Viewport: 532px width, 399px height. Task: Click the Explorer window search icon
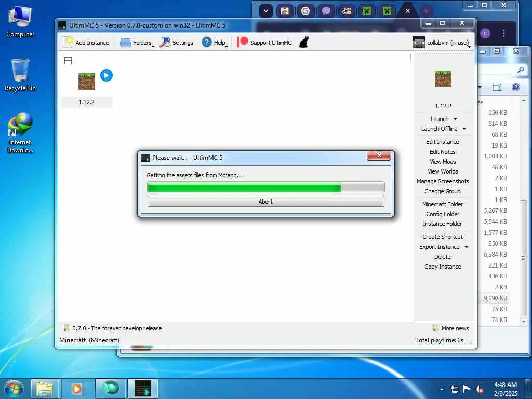(x=521, y=70)
